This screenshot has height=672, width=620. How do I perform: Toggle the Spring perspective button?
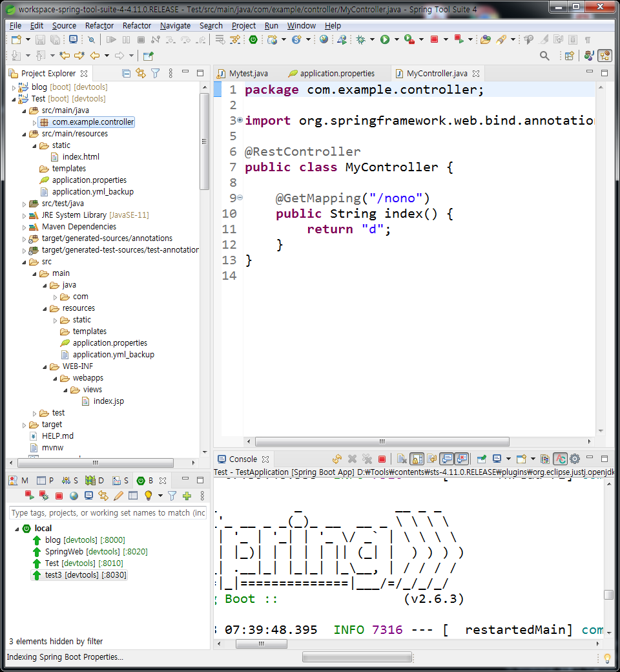[x=605, y=56]
